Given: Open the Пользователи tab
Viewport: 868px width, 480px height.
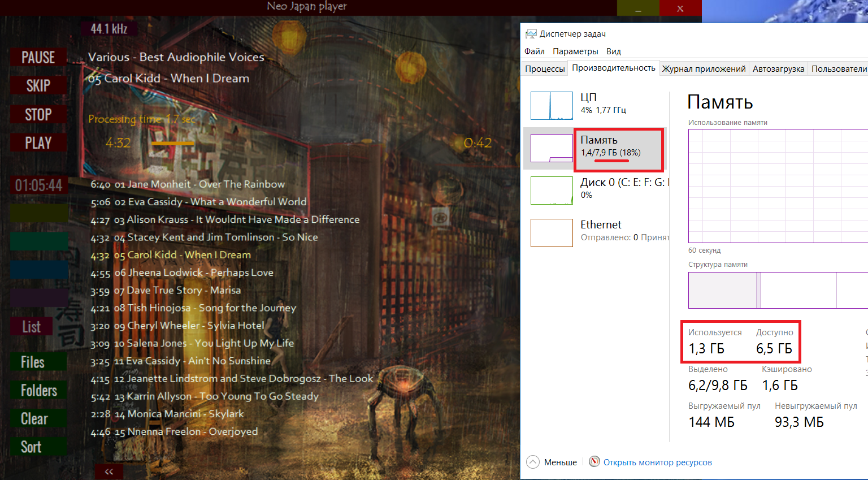Looking at the screenshot, I should tap(839, 68).
